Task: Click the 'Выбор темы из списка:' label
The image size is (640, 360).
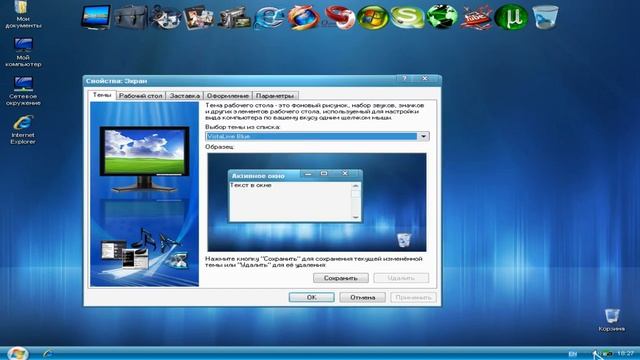Action: pyautogui.click(x=242, y=127)
